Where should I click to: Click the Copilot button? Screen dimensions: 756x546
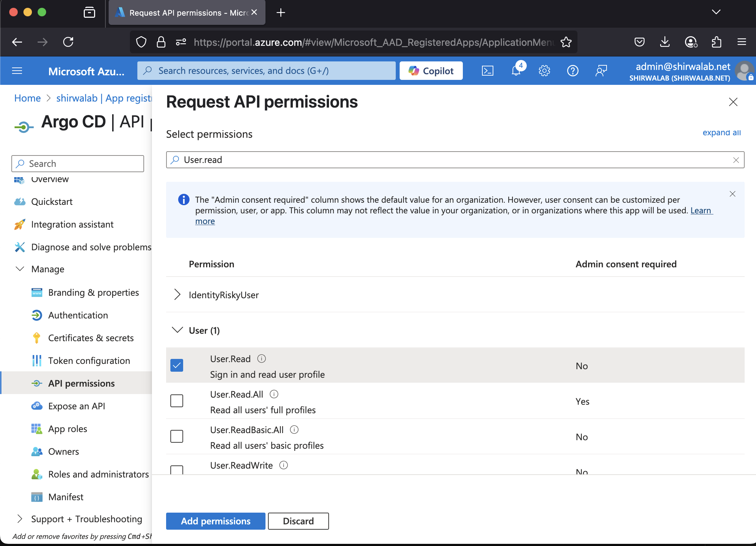coord(431,71)
